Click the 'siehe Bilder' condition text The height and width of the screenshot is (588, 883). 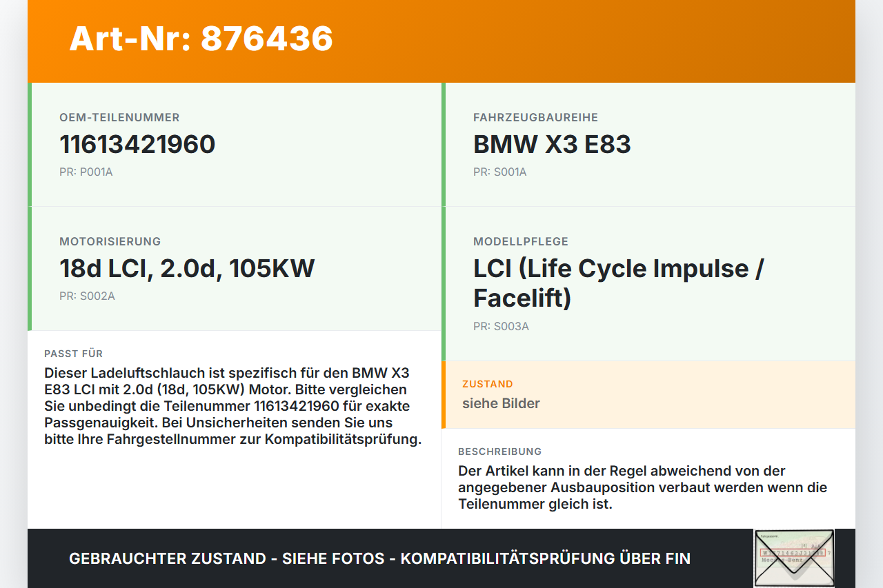pos(501,404)
